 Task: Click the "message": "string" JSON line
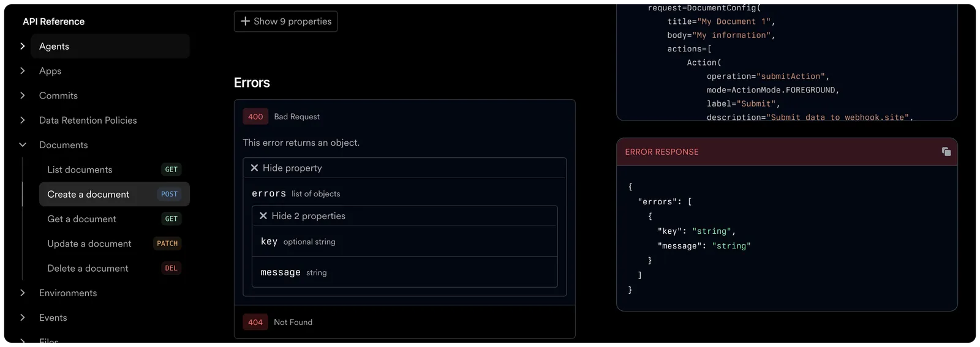coord(704,246)
